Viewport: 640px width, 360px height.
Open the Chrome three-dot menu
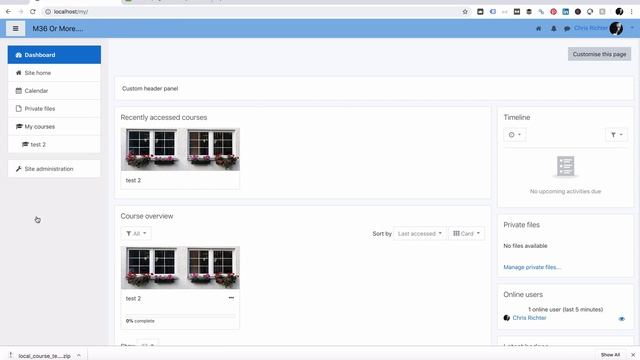click(x=632, y=11)
